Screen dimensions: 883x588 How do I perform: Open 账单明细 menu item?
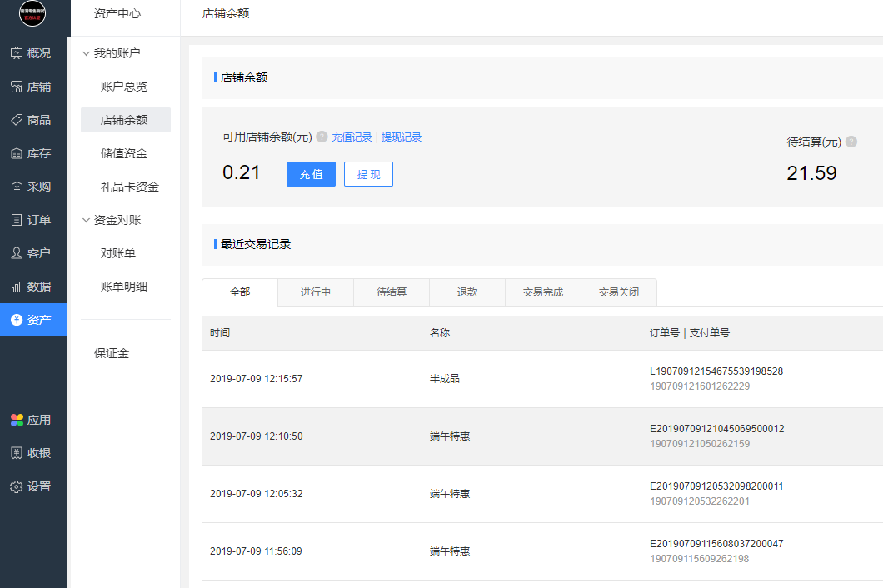click(124, 287)
